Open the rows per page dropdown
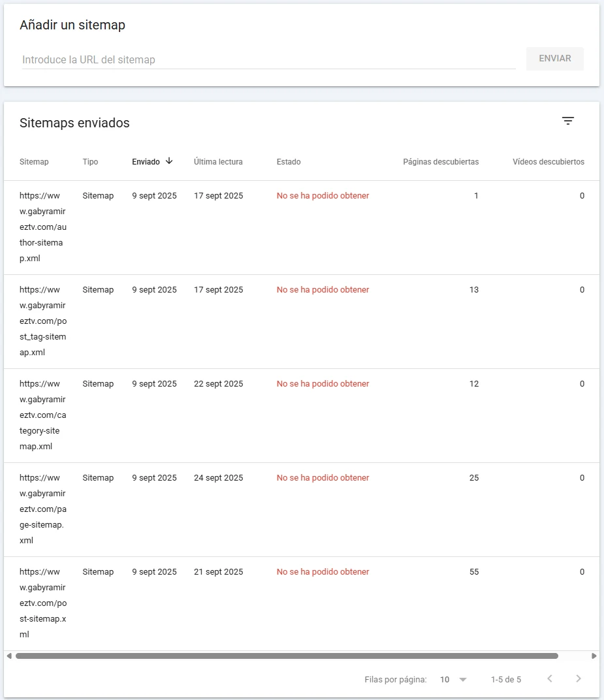This screenshot has width=604, height=700. 453,680
